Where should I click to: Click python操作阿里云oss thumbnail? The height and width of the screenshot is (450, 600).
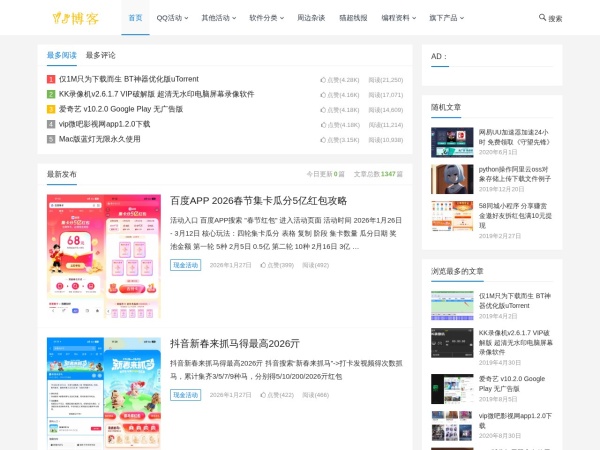point(452,179)
